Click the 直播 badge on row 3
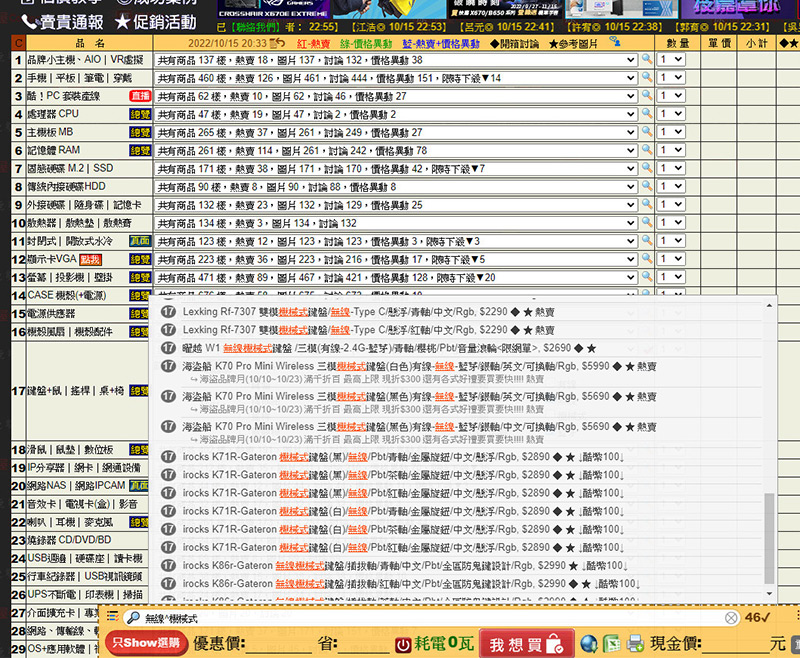The height and width of the screenshot is (658, 800). 140,96
